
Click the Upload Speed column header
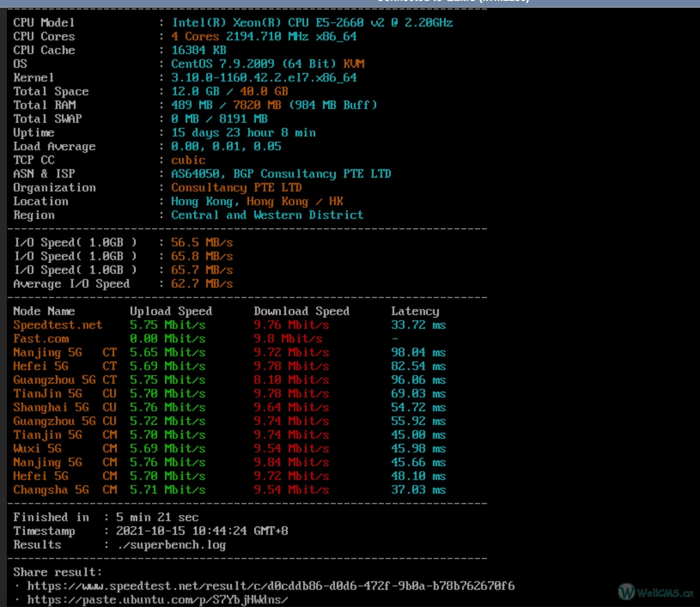pos(171,311)
